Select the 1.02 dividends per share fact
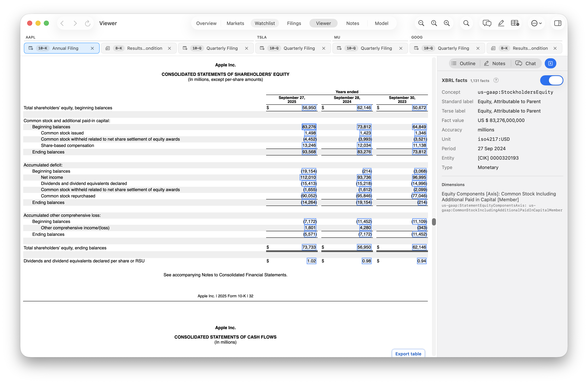This screenshot has width=588, height=384. click(x=311, y=261)
